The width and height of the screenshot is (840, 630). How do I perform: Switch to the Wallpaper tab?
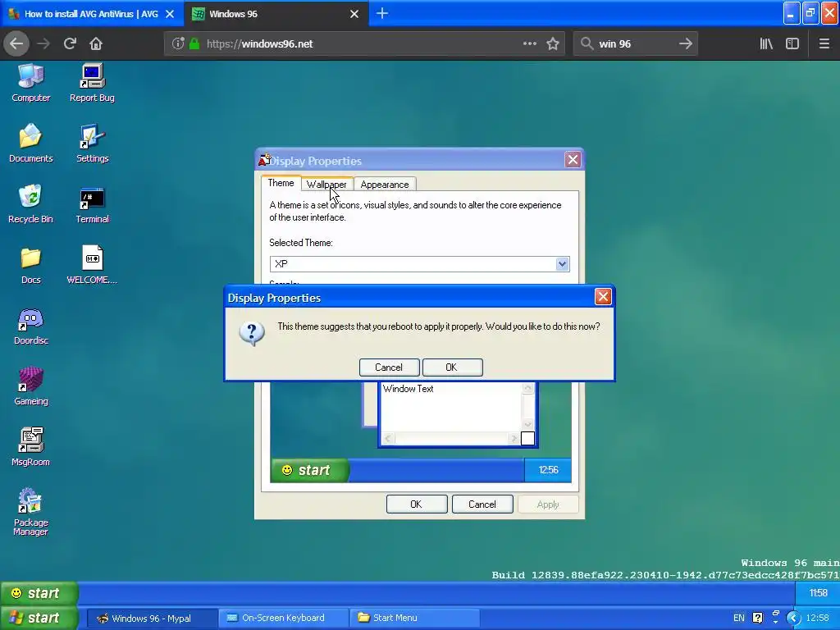coord(326,184)
